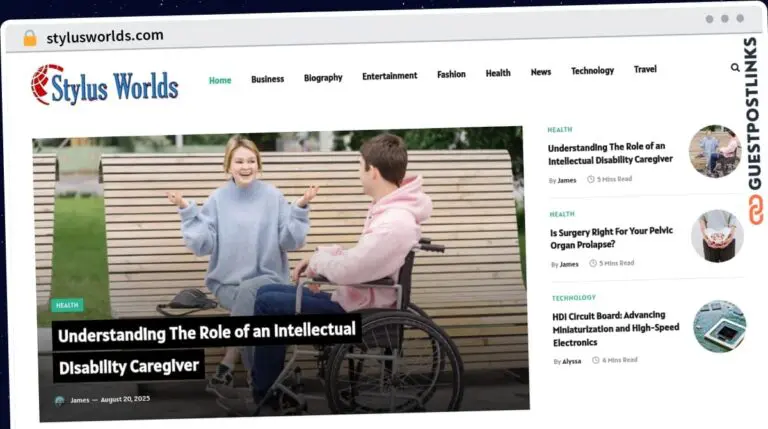The width and height of the screenshot is (768, 429).
Task: Click the Pelvic Organ Prolapse article thumbnail
Action: [x=718, y=236]
